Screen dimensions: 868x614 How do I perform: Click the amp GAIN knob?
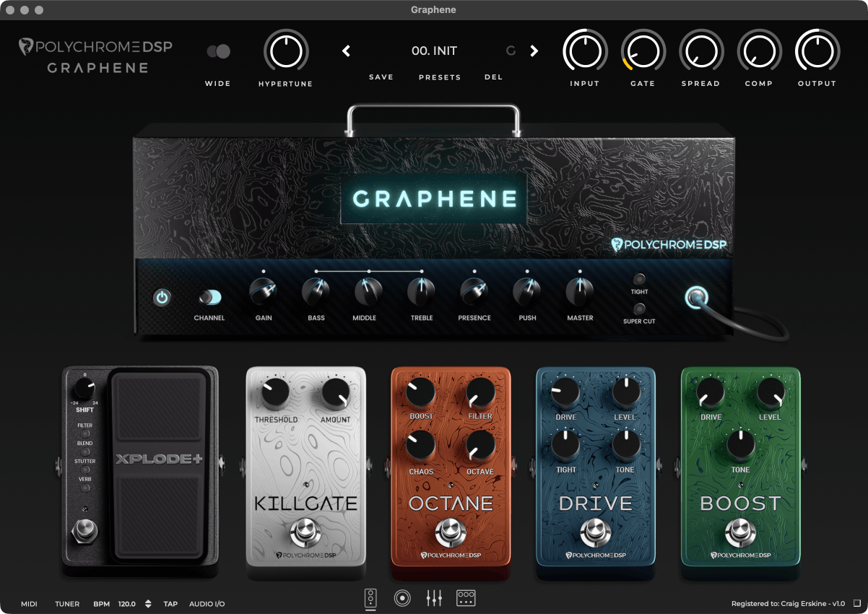(264, 292)
